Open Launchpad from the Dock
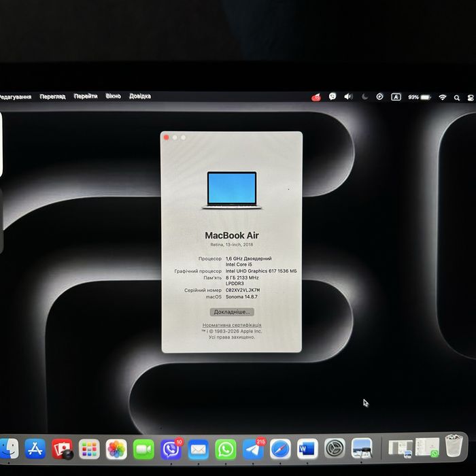The height and width of the screenshot is (476, 476). point(89,449)
